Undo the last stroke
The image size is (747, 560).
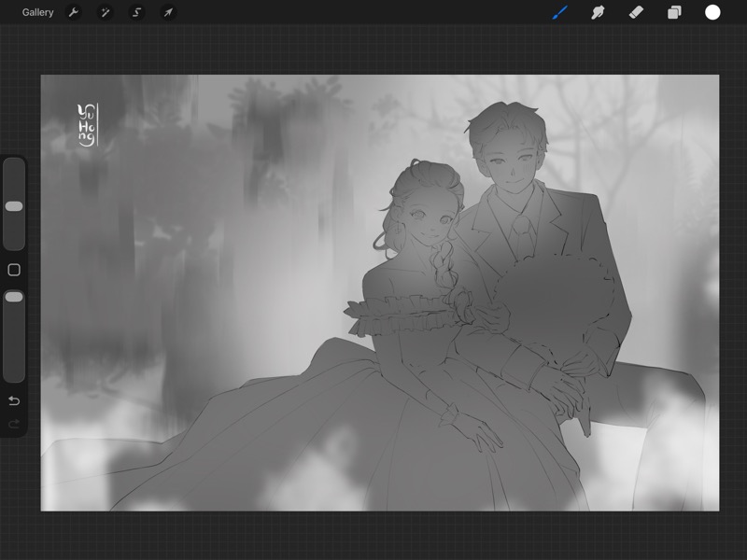point(14,401)
